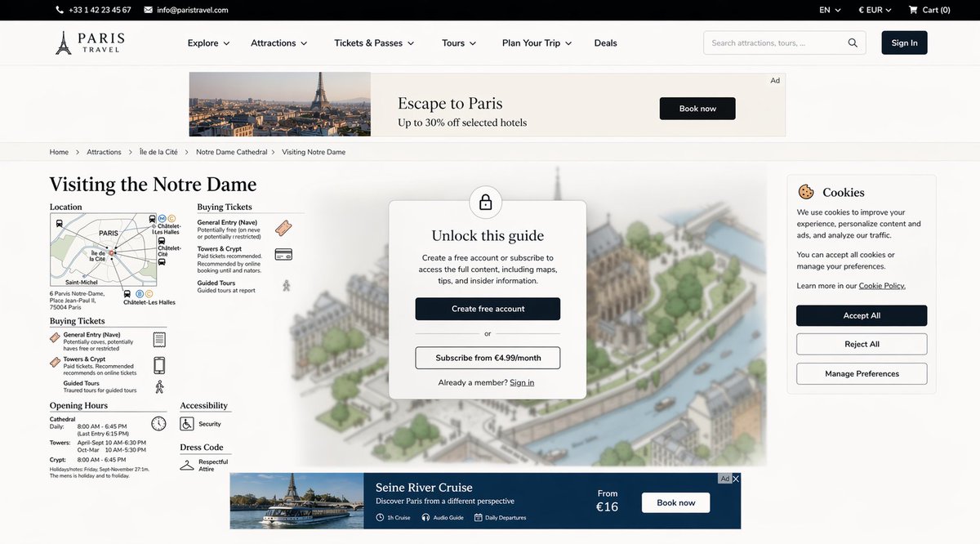The height and width of the screenshot is (544, 980).
Task: Click Book now on Seine River Cruise ad
Action: (x=675, y=502)
